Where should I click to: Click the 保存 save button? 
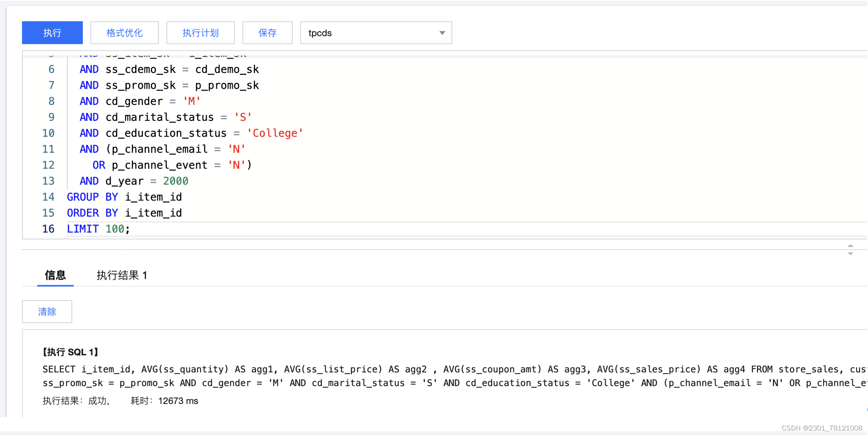pyautogui.click(x=267, y=33)
